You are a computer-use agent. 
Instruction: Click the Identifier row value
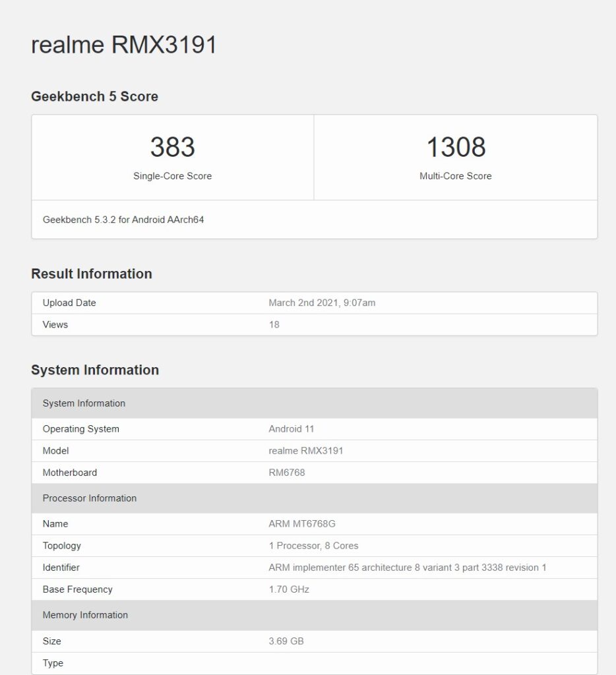407,568
